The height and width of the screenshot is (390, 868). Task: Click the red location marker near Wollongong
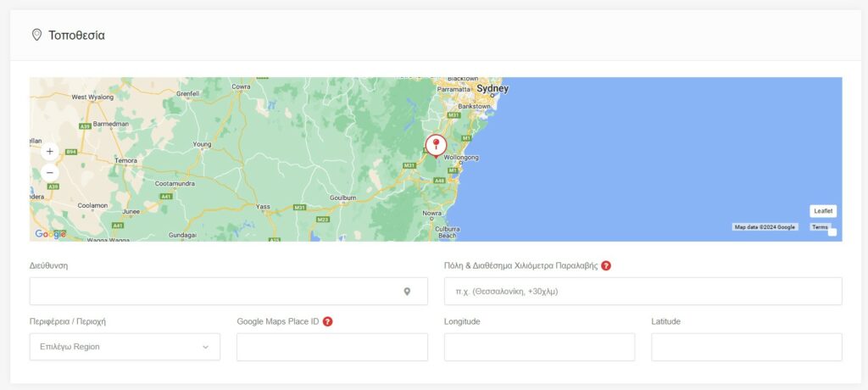436,144
